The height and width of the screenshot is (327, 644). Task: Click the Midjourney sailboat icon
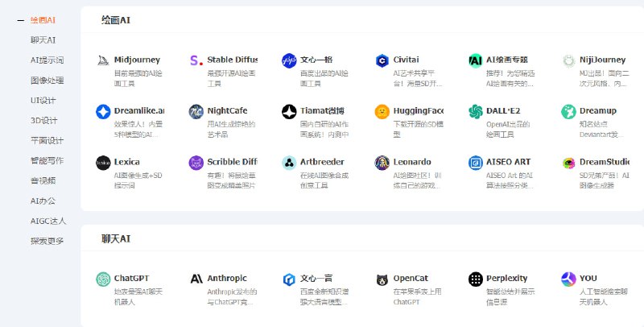pos(103,60)
